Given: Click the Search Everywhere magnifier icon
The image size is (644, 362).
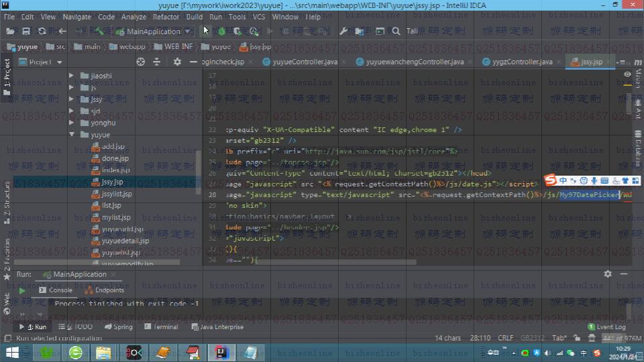Looking at the screenshot, I should coord(396,32).
